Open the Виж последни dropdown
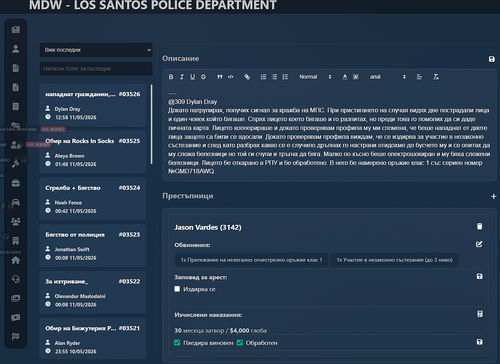 [96, 50]
